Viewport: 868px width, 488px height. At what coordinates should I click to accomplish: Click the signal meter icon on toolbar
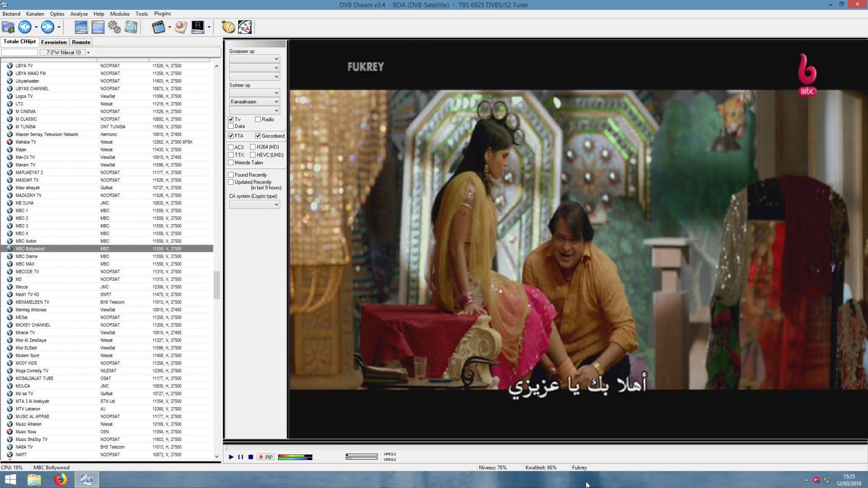coord(245,27)
